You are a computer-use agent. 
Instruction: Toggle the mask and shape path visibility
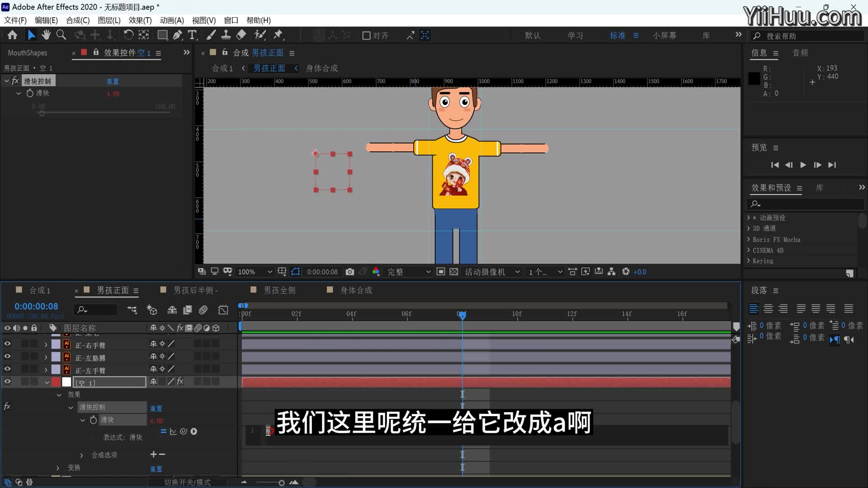(296, 272)
